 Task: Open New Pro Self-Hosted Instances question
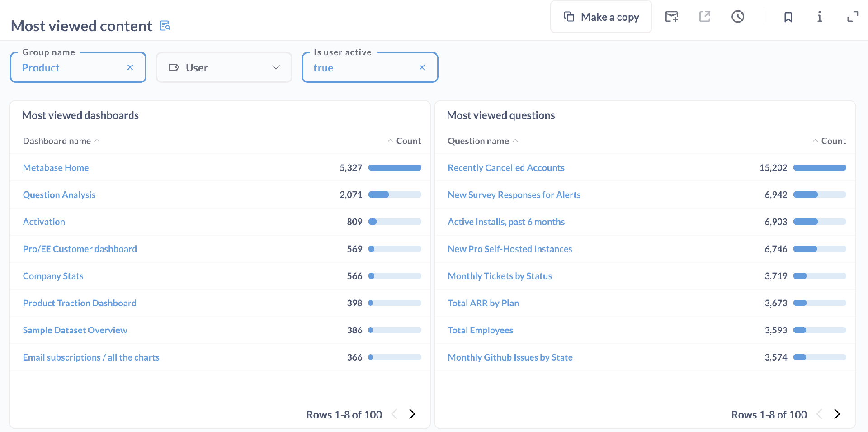510,249
